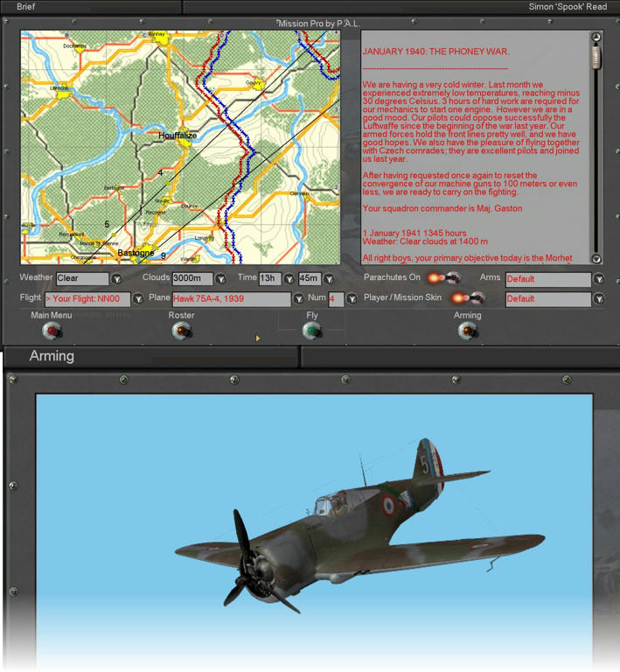
Task: Open the Arms loadout dropdown
Action: (x=599, y=279)
